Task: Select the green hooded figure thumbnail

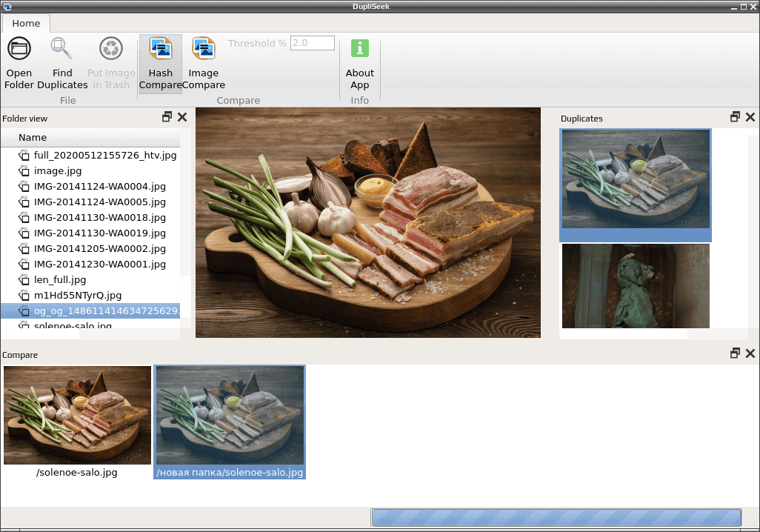Action: coord(636,286)
